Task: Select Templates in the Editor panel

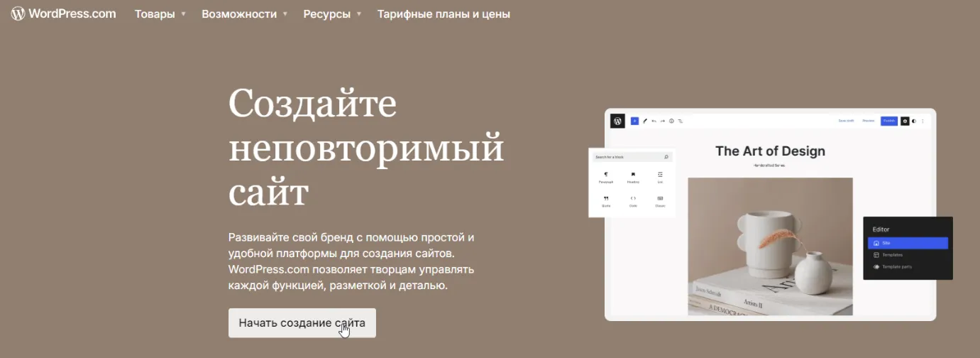Action: (892, 255)
